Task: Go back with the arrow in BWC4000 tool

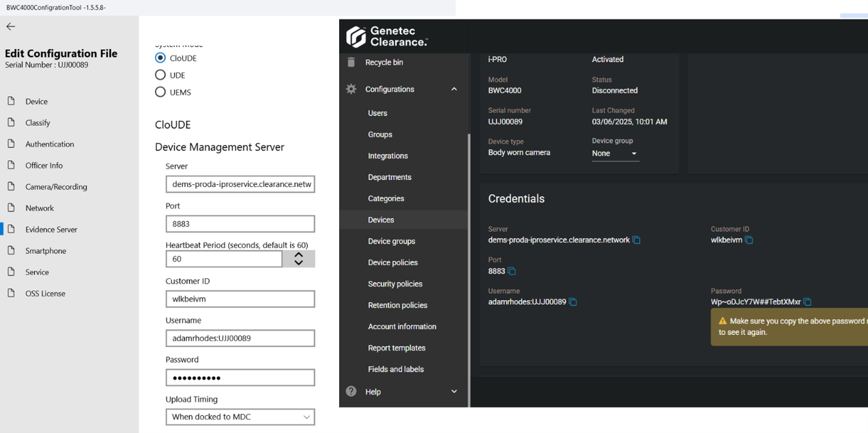Action: 10,27
